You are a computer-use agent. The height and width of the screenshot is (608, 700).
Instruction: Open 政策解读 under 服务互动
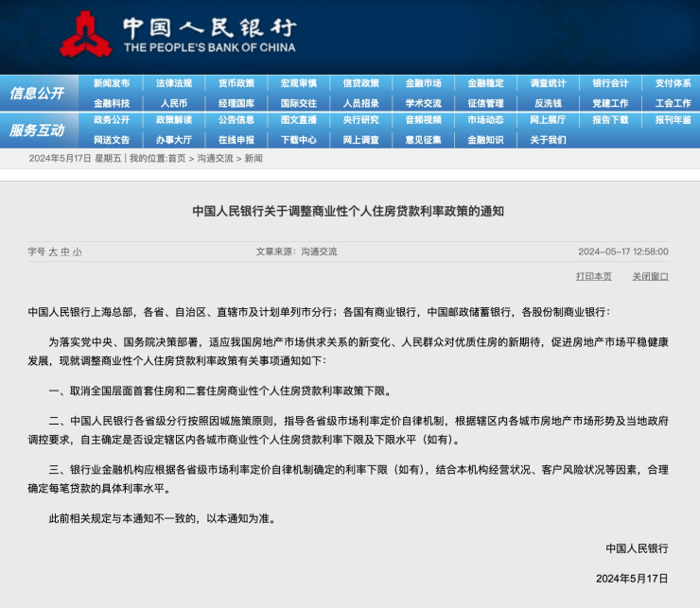coord(174,120)
